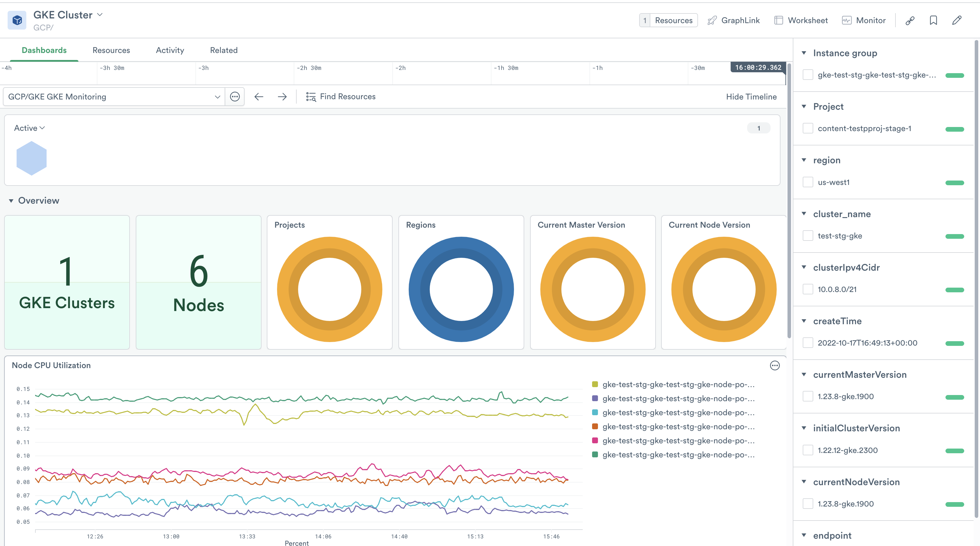This screenshot has height=546, width=980.
Task: Check currentNodeVersion 1.23.8-gke.1900 checkbox
Action: click(x=808, y=504)
